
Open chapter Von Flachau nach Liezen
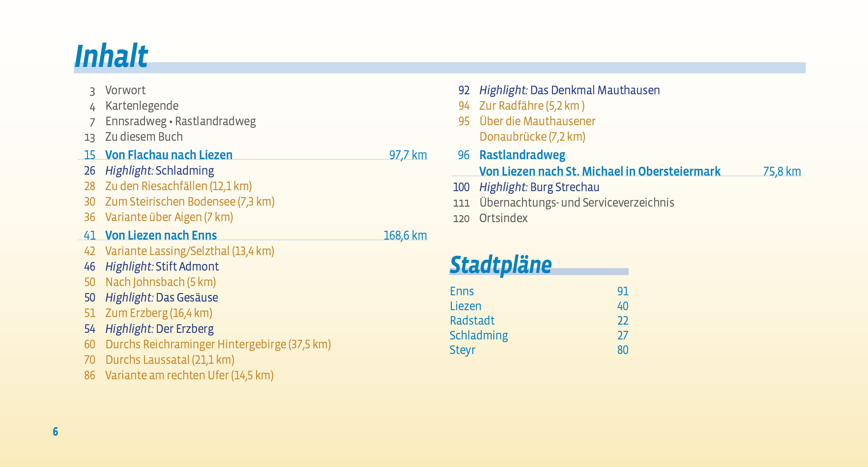(x=168, y=155)
